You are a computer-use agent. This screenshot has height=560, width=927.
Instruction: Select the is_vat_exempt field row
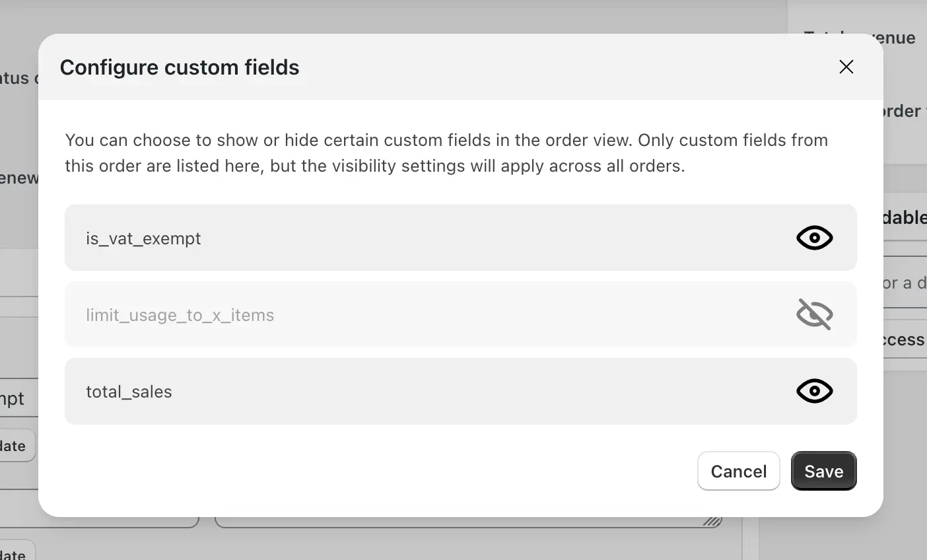click(x=396, y=238)
